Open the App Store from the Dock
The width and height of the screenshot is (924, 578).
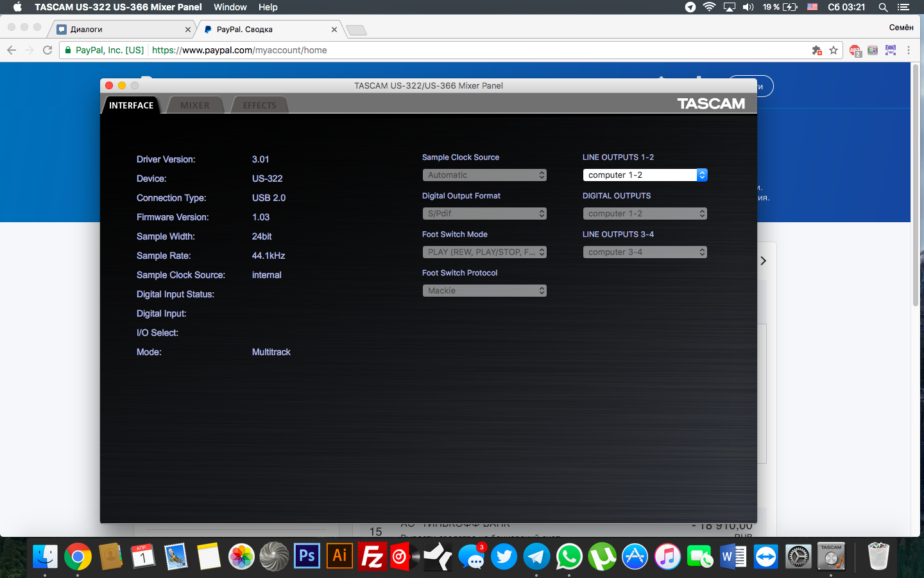635,557
